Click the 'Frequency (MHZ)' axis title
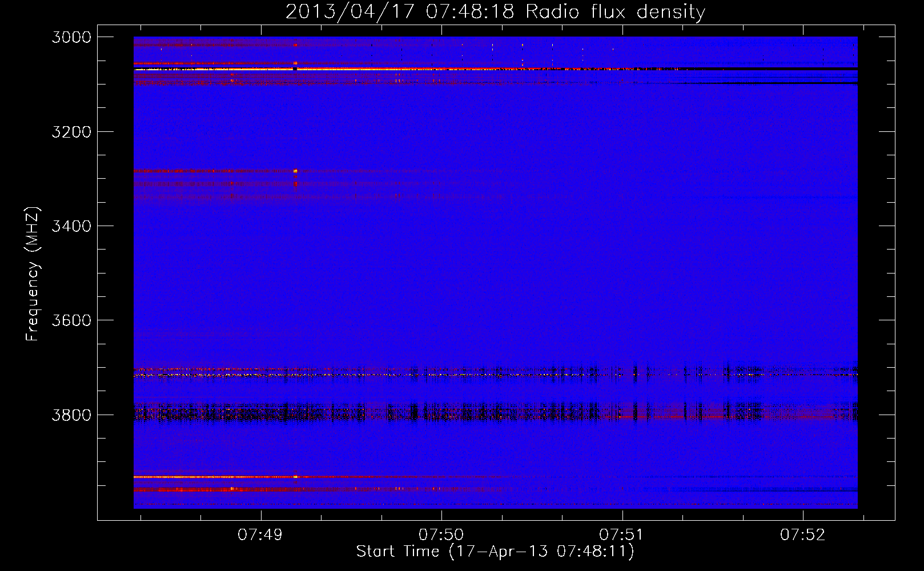This screenshot has width=924, height=571. pyautogui.click(x=33, y=274)
